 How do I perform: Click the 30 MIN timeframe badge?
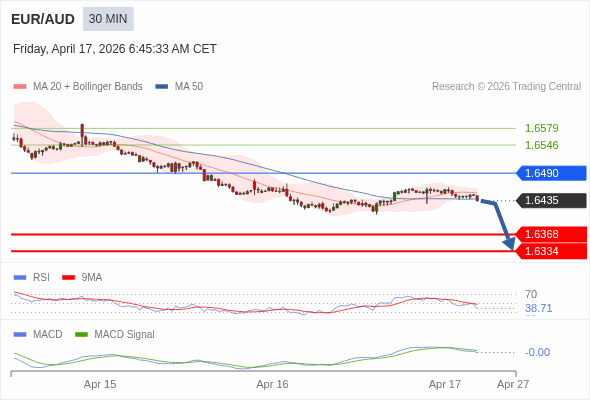click(108, 19)
